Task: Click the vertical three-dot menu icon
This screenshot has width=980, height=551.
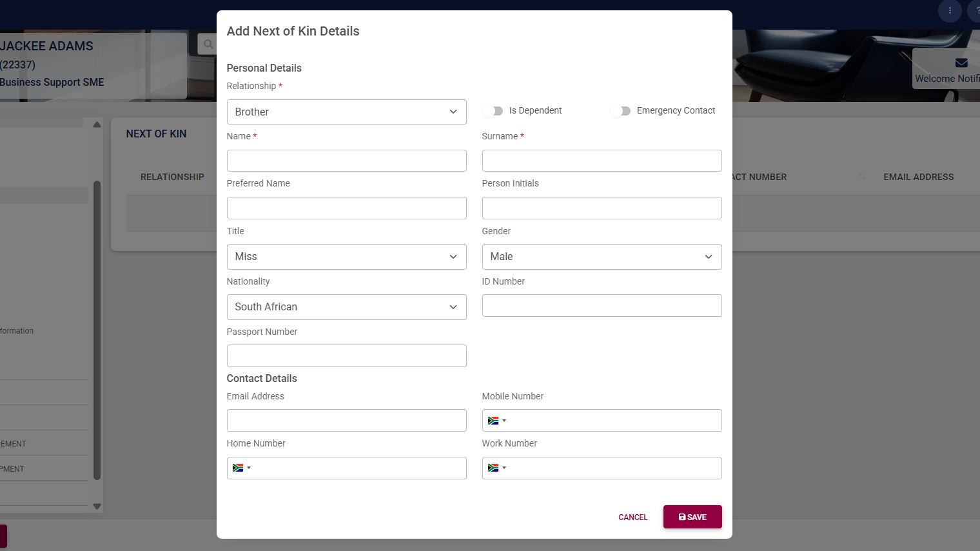Action: 950,10
